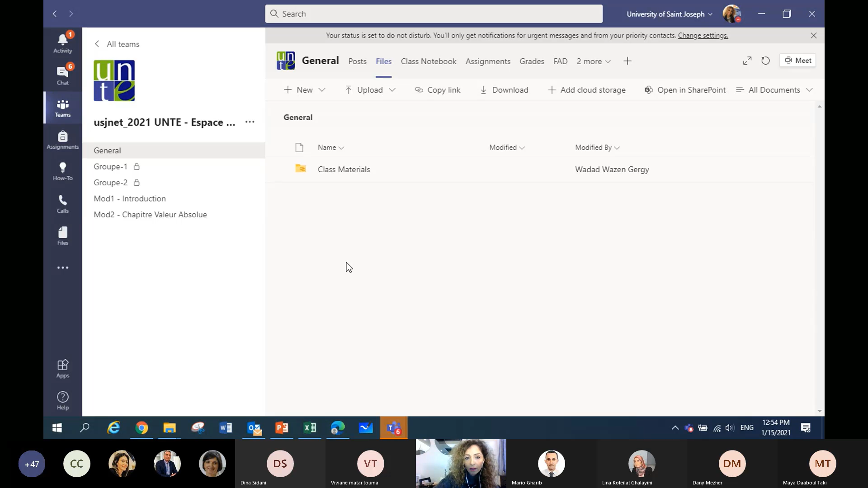
Task: Open Calls in the left rail
Action: 63,204
